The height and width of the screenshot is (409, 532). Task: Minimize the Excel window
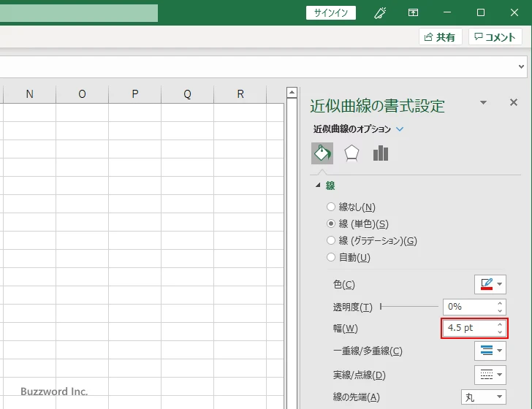click(x=447, y=12)
